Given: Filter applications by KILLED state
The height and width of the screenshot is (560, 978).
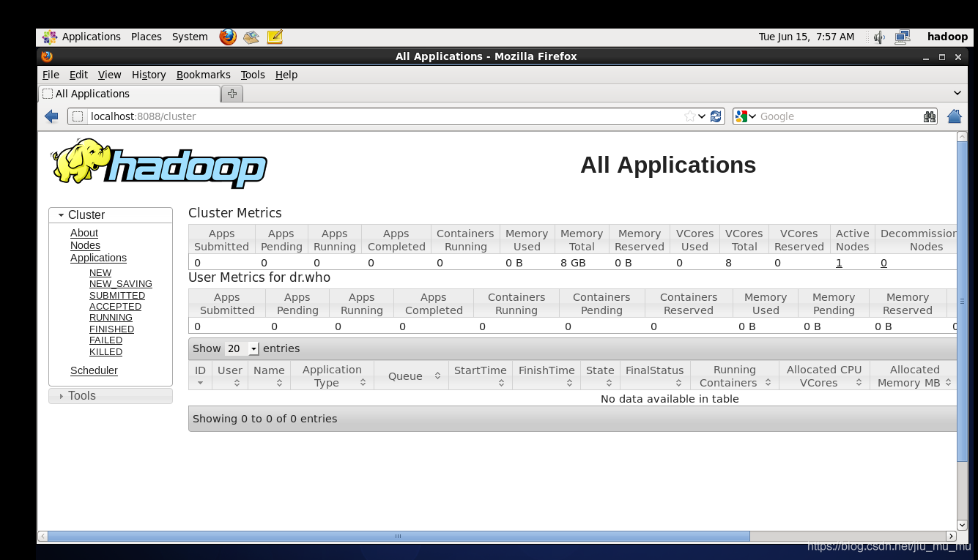Looking at the screenshot, I should pyautogui.click(x=105, y=352).
